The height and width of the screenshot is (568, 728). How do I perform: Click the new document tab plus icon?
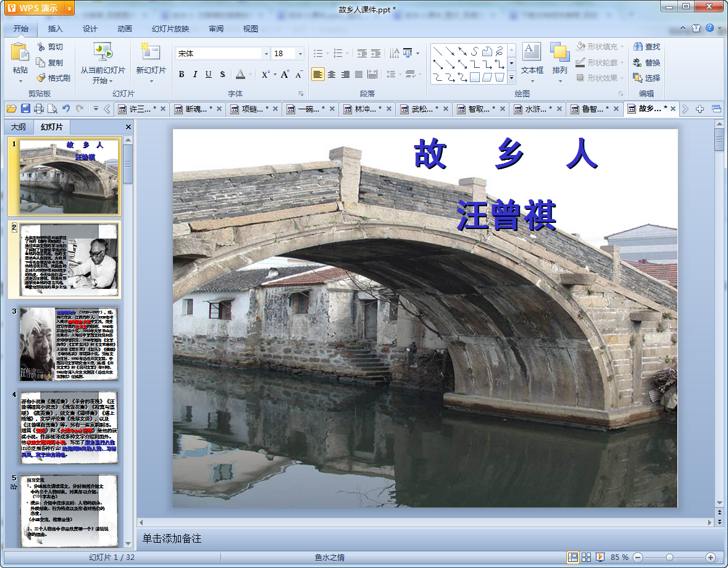point(700,109)
